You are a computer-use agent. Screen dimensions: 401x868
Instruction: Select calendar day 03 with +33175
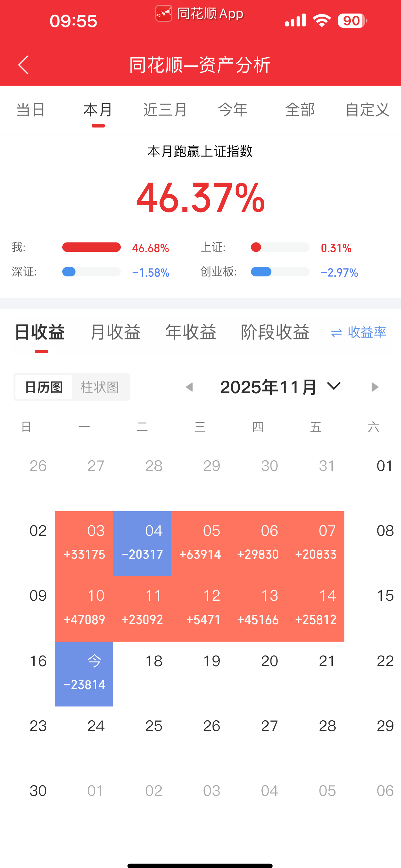click(84, 543)
